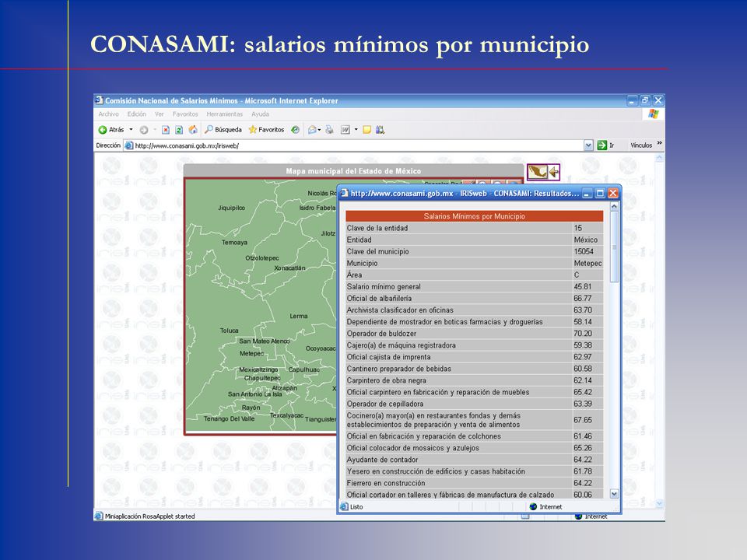747x560 pixels.
Task: Click the 'Clave del municipio' value 15054
Action: tap(584, 251)
